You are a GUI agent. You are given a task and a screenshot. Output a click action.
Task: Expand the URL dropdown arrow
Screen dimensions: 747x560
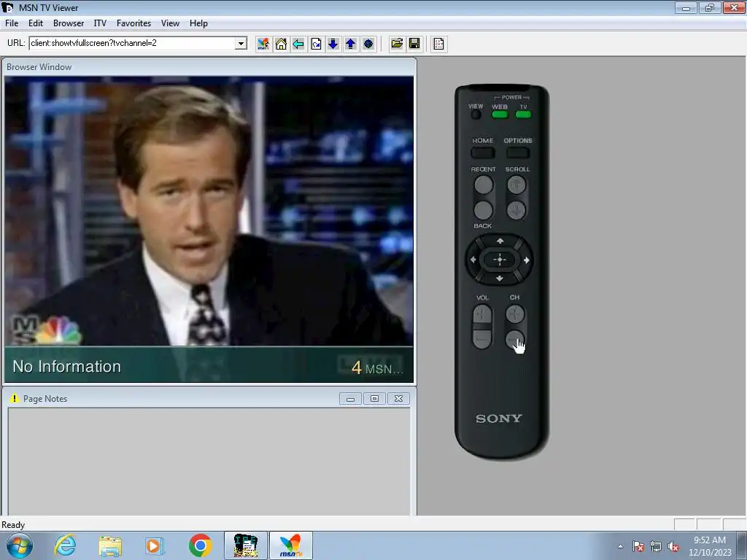[x=241, y=43]
